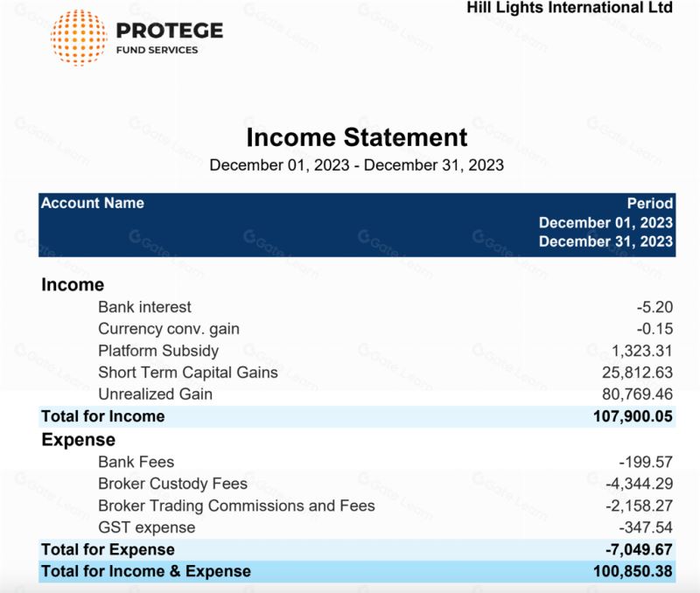The width and height of the screenshot is (700, 593).
Task: Click the GST expense row label
Action: (146, 527)
